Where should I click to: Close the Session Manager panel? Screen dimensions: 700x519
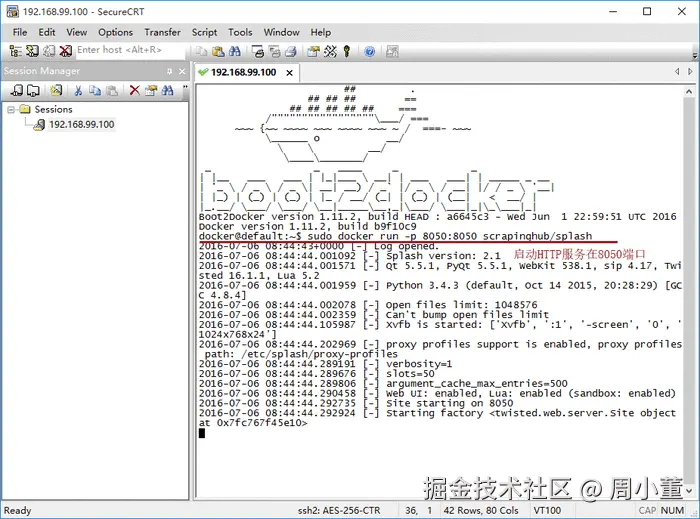point(182,71)
